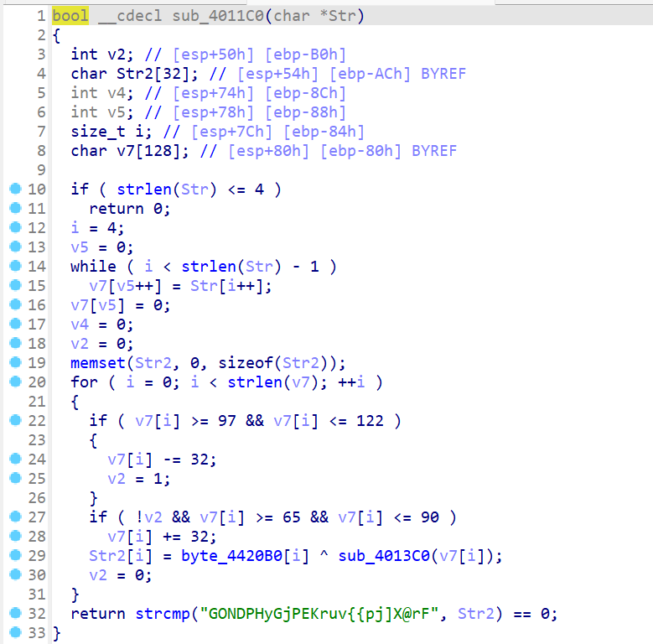Image resolution: width=653 pixels, height=644 pixels.
Task: Select the v7[128] array declaration
Action: 135,151
